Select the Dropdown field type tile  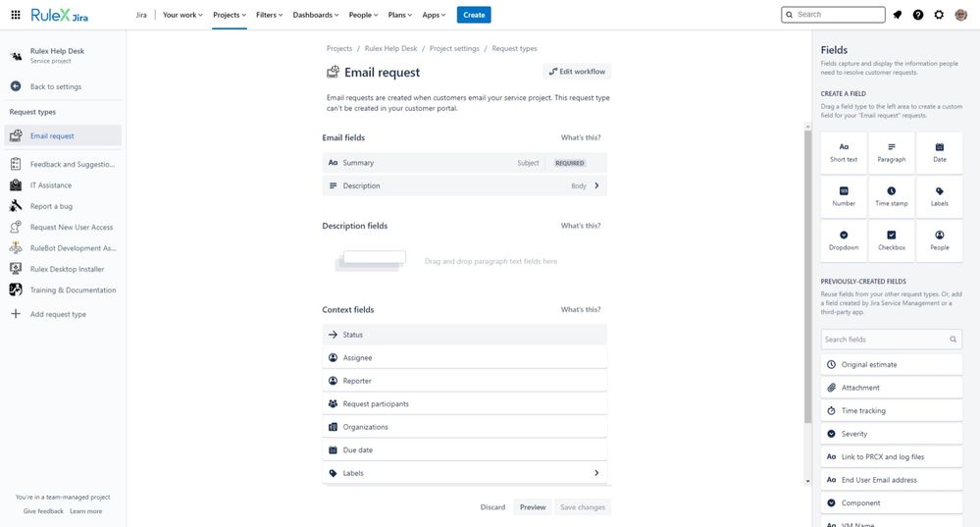[844, 240]
